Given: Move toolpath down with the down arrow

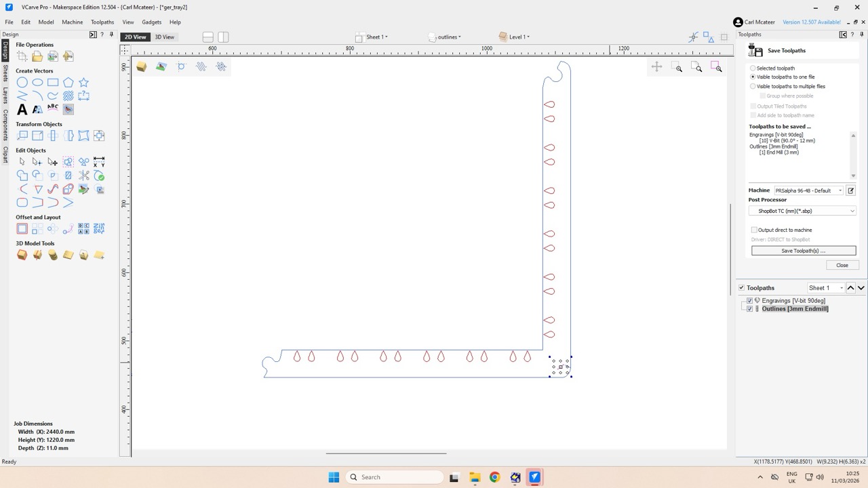Looking at the screenshot, I should (861, 287).
